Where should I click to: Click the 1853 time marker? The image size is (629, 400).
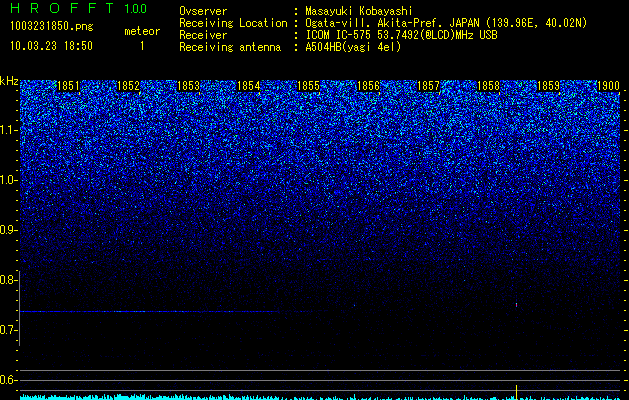pos(188,86)
